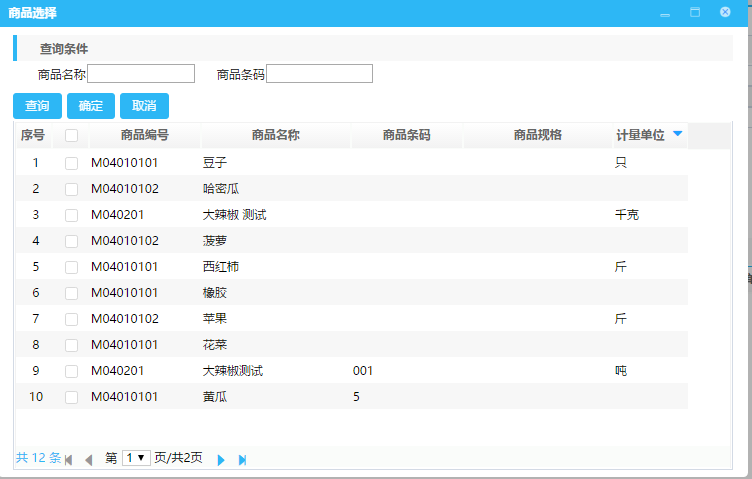Check the box for 哈密瓜 row

click(71, 189)
